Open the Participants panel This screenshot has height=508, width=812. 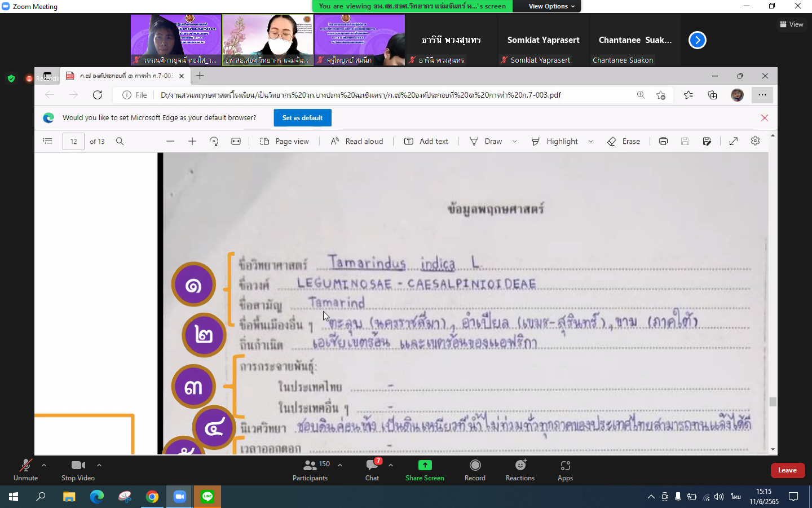coord(310,470)
